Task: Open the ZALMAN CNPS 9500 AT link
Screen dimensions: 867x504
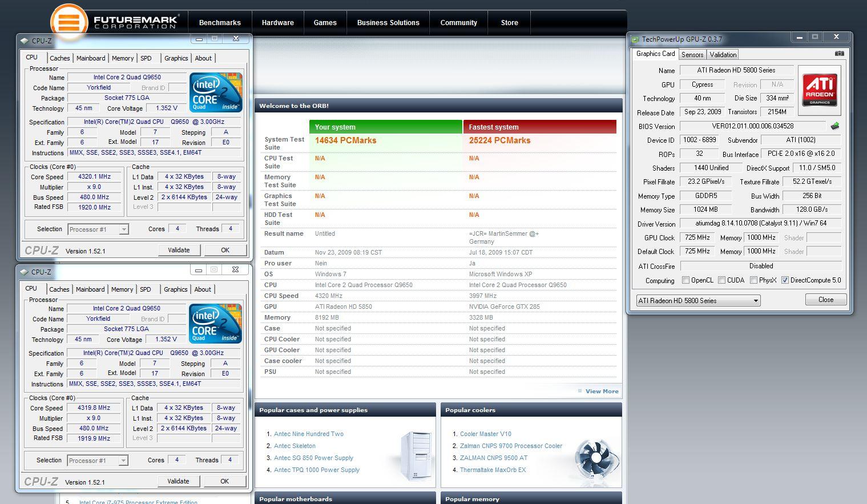Action: point(494,458)
